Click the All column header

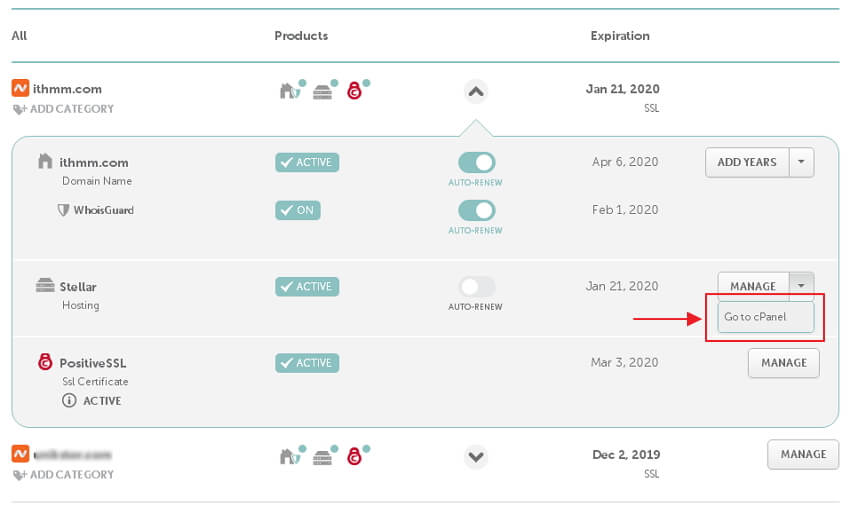(19, 36)
